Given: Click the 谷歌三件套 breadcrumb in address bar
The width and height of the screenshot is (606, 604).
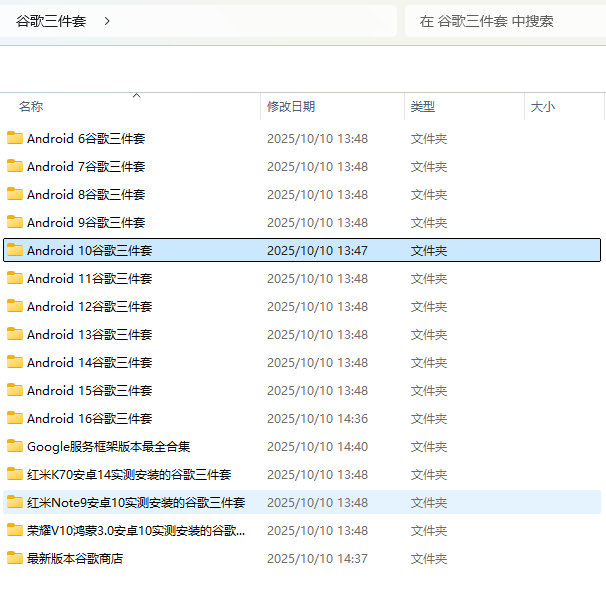Looking at the screenshot, I should (51, 21).
